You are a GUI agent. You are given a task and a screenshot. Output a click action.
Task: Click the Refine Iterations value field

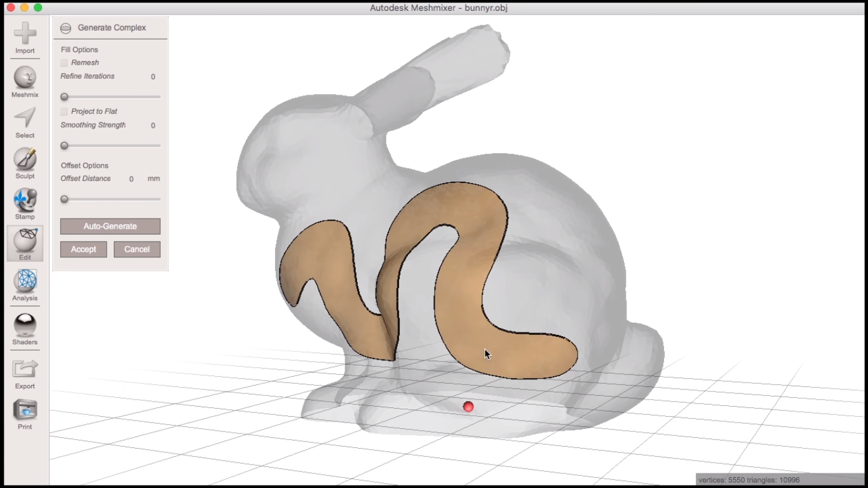pyautogui.click(x=153, y=77)
